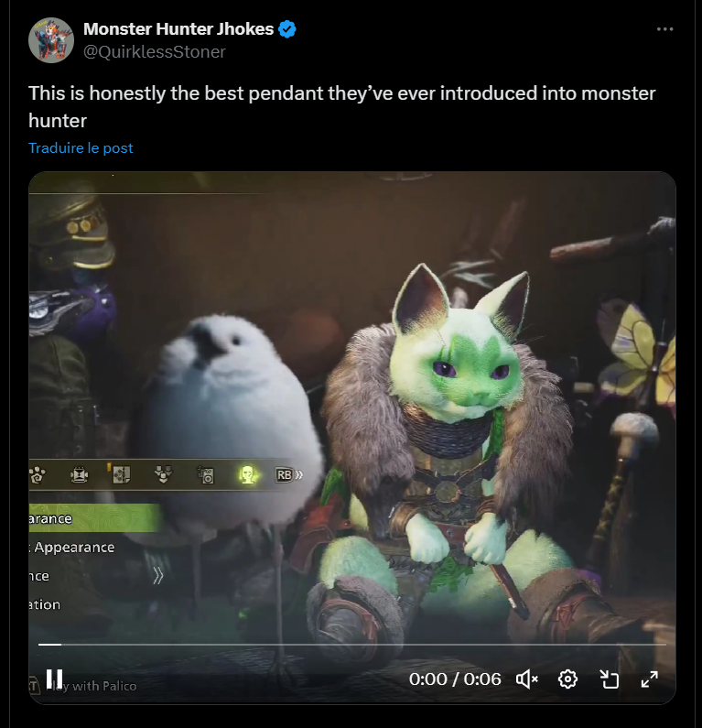The height and width of the screenshot is (728, 702).
Task: Select the helmet icon in game menu
Action: tap(80, 475)
